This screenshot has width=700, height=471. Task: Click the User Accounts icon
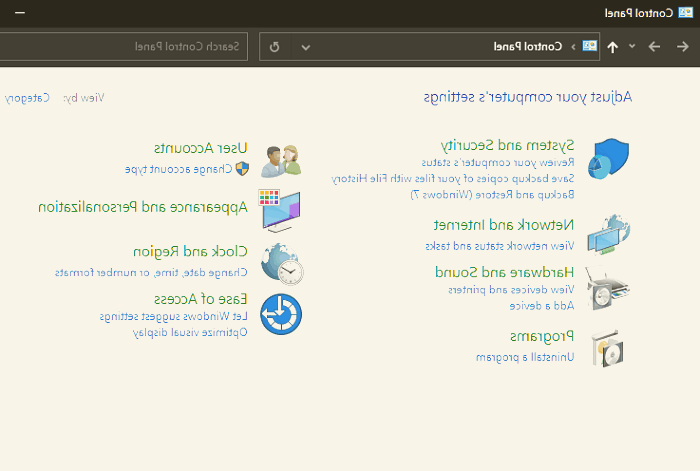click(281, 160)
